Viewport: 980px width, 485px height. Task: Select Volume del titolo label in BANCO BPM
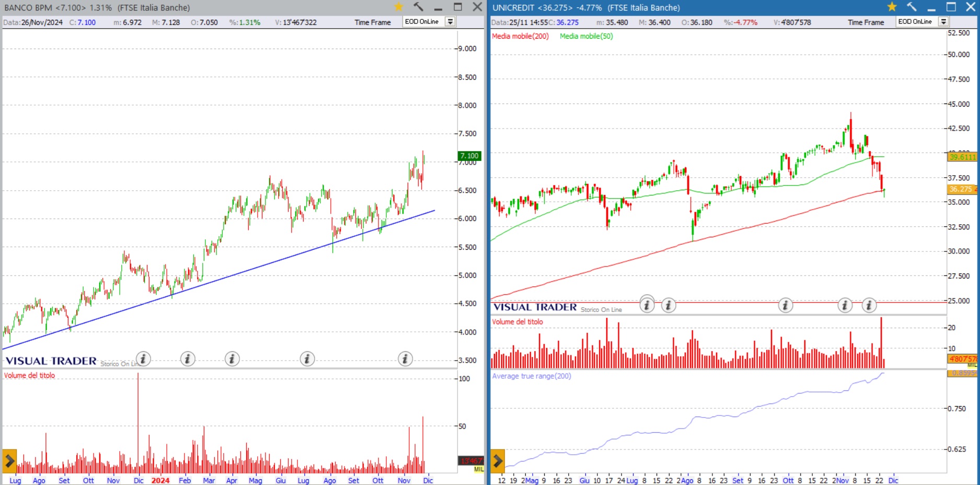click(29, 375)
